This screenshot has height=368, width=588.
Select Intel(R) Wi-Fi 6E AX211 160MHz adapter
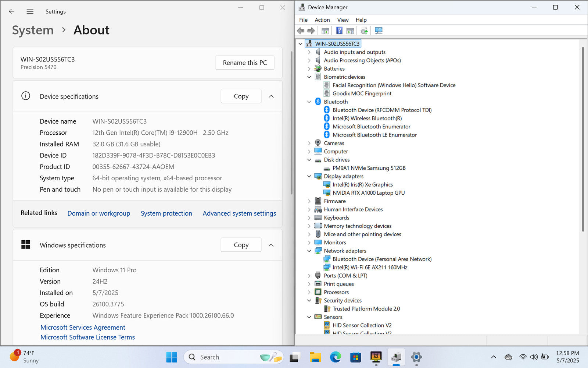coord(370,267)
